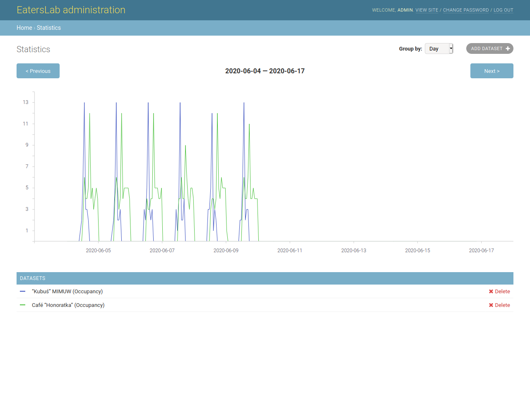Select the "Kubuś" MIMUW (Occupancy) row text
The image size is (530, 420).
67,292
